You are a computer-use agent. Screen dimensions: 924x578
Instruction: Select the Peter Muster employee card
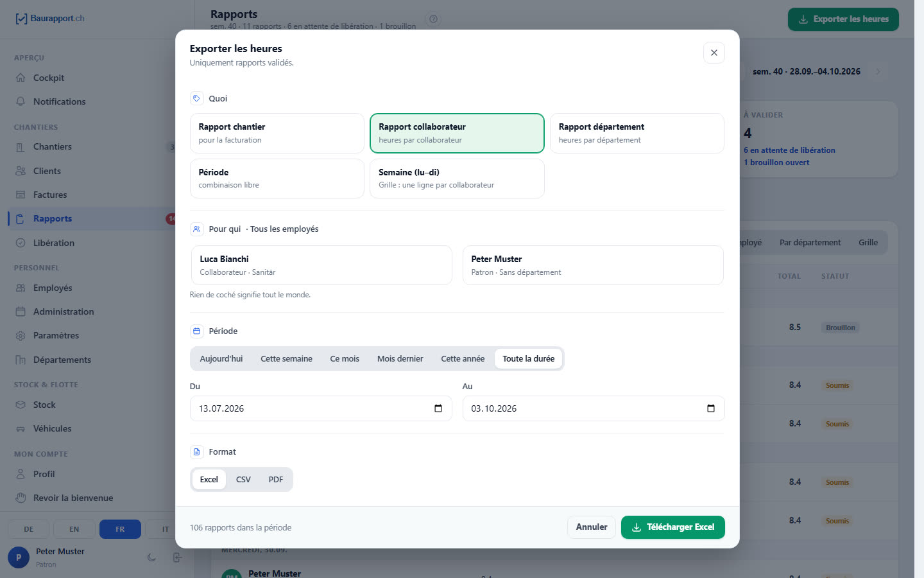593,265
